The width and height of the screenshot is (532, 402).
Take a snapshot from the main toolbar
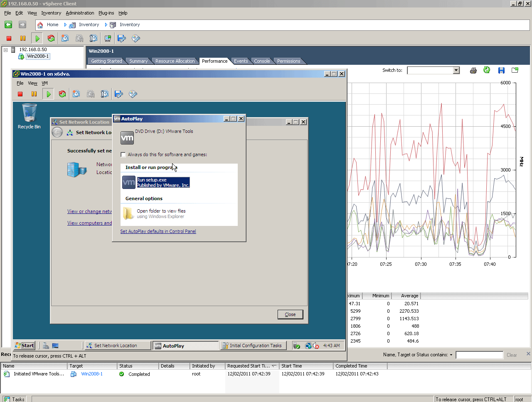pyautogui.click(x=65, y=38)
